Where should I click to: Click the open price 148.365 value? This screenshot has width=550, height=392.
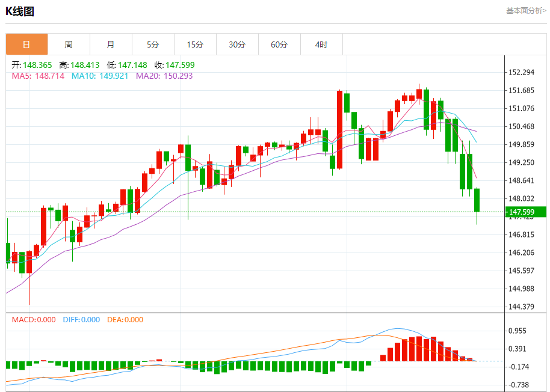pos(37,65)
